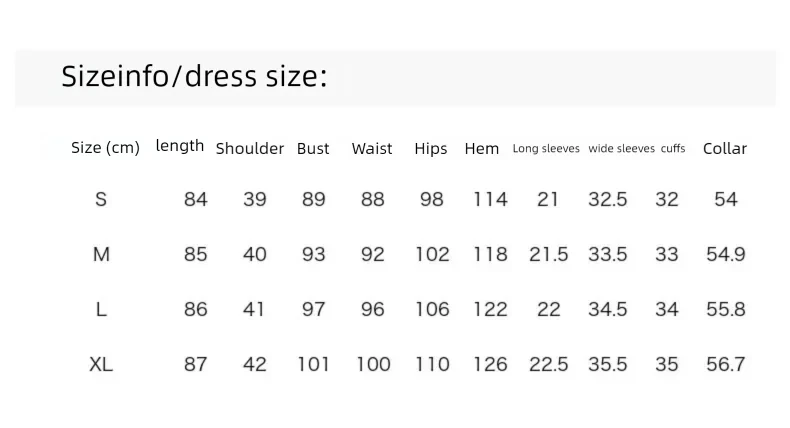
Task: Select the collar value 56.7
Action: (726, 364)
